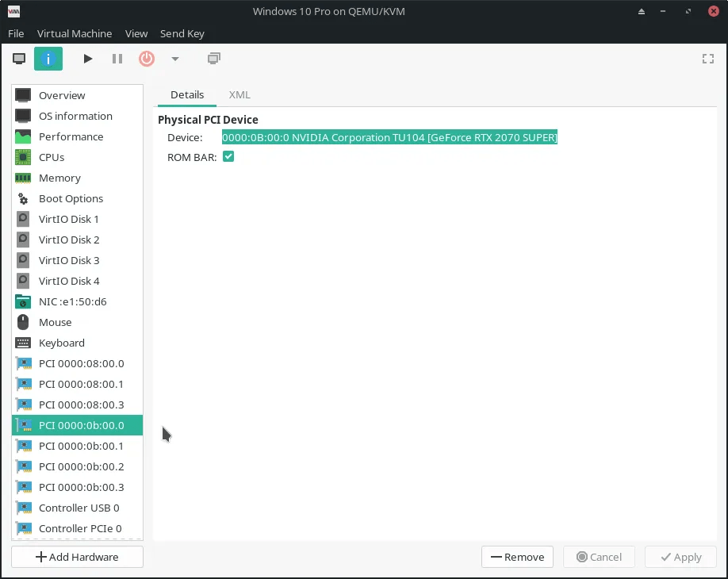
Task: Select Controller USB 0 entry
Action: click(x=77, y=508)
